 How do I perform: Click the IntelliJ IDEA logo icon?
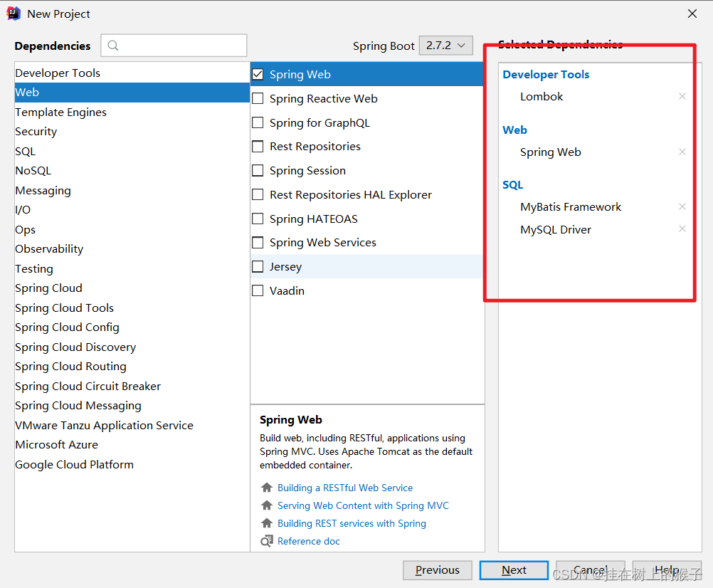(x=14, y=14)
